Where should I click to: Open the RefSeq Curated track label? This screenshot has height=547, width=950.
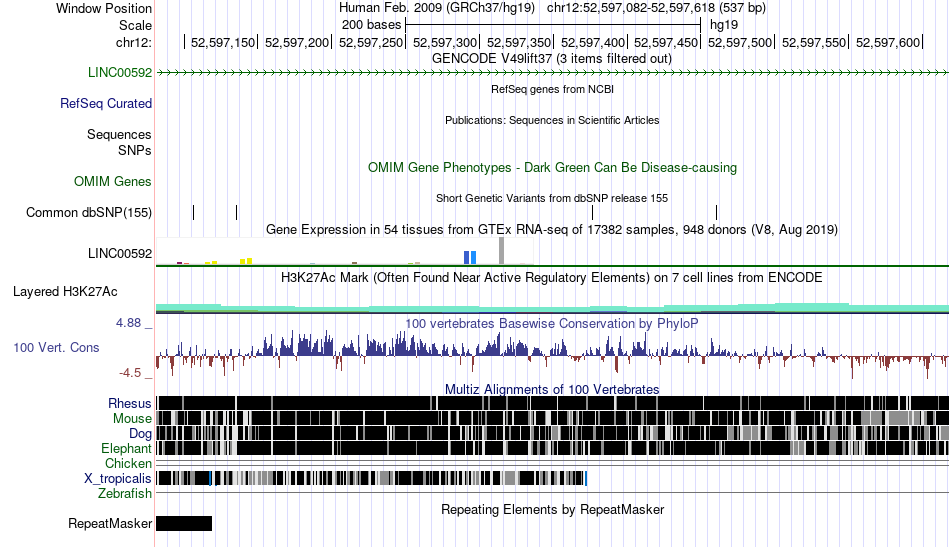[x=105, y=104]
